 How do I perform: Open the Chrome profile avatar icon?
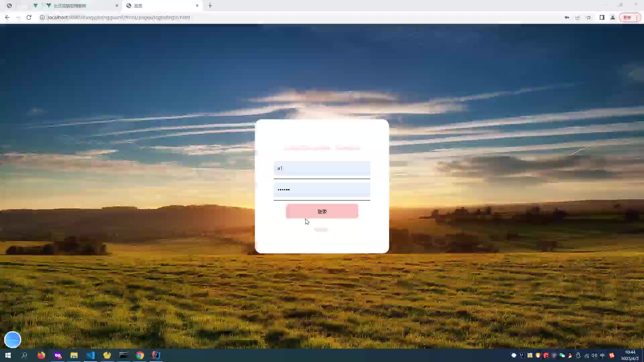612,17
